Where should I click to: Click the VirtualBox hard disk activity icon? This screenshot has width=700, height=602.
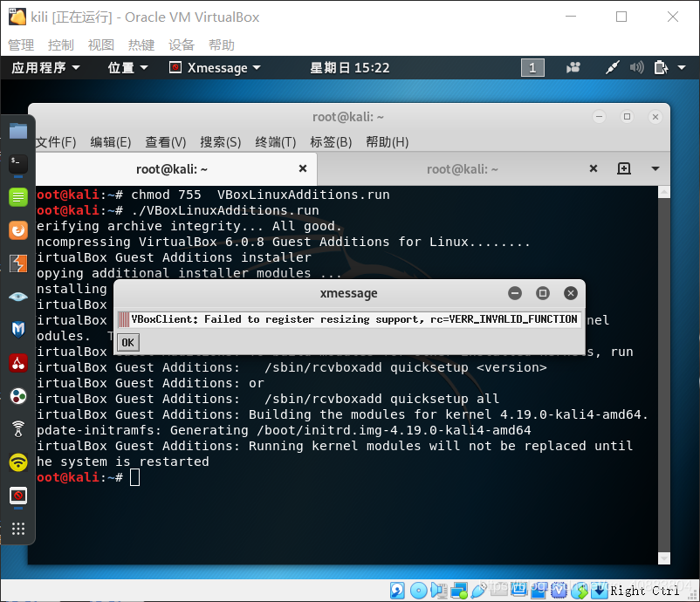(x=397, y=591)
